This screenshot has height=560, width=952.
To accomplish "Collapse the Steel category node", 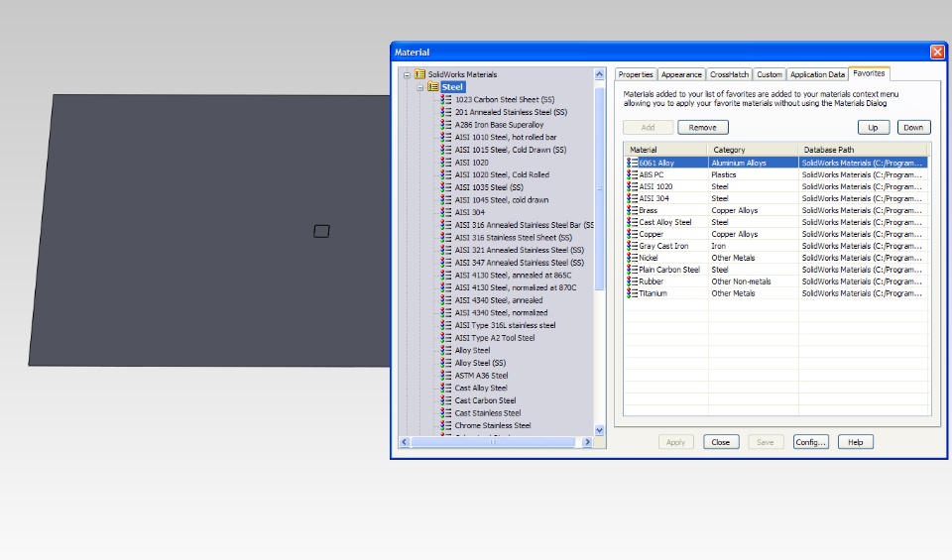I will pyautogui.click(x=419, y=88).
